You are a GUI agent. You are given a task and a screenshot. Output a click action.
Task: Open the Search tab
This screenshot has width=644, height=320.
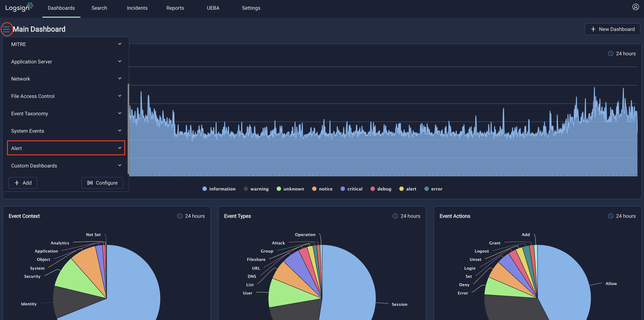[99, 8]
